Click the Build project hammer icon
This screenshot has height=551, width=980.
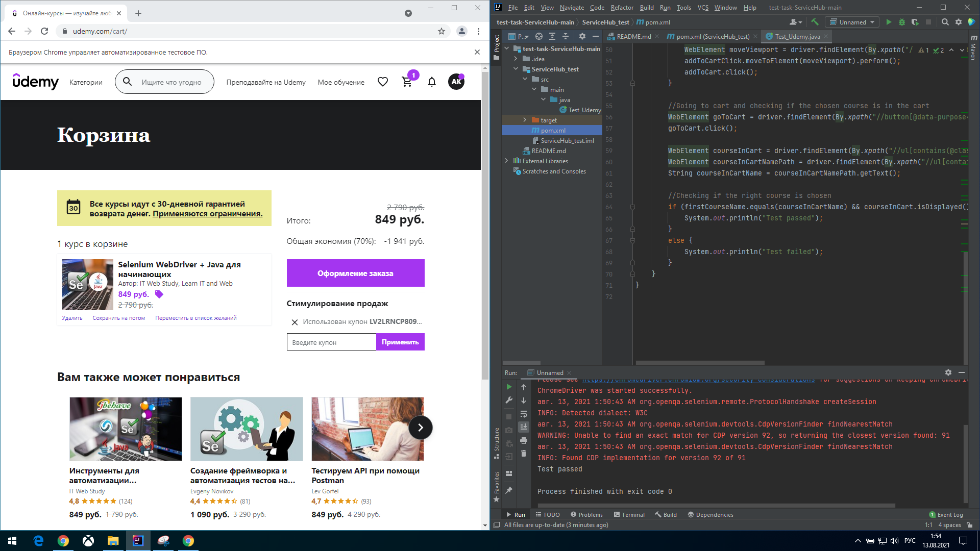click(815, 22)
